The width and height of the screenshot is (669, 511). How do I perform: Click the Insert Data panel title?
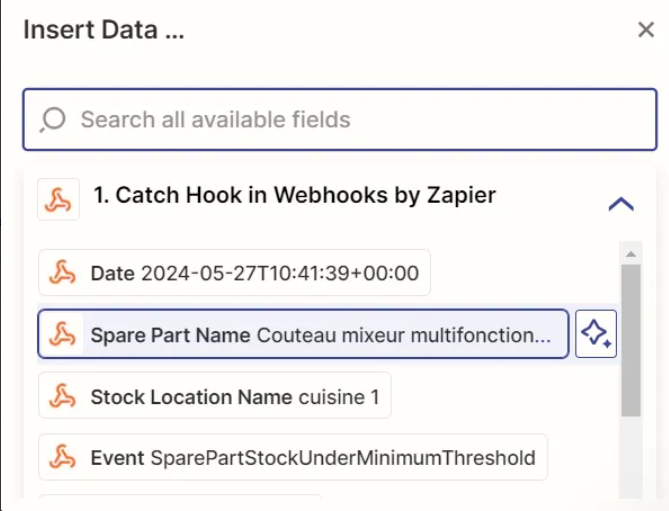pyautogui.click(x=104, y=30)
